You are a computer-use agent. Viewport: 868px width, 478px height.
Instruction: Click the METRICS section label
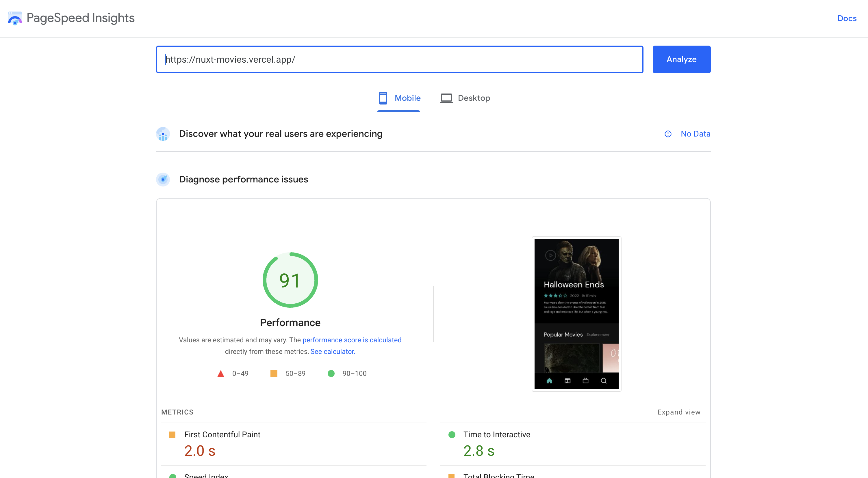(177, 412)
